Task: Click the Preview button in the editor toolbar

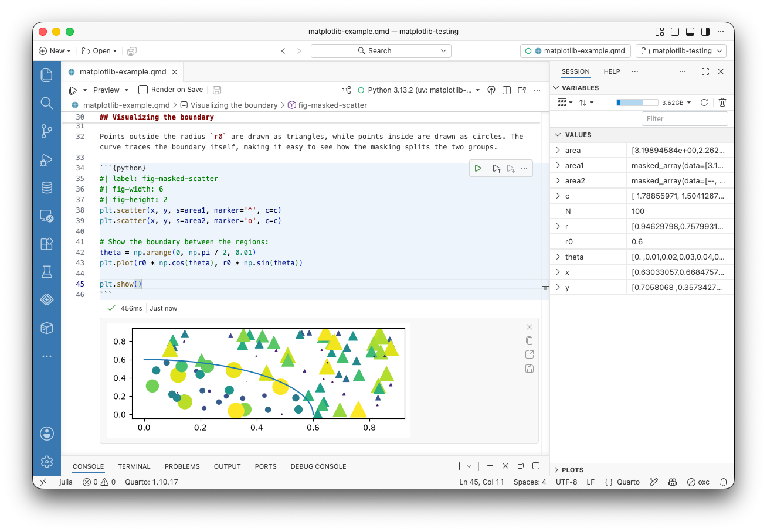Action: pyautogui.click(x=106, y=90)
